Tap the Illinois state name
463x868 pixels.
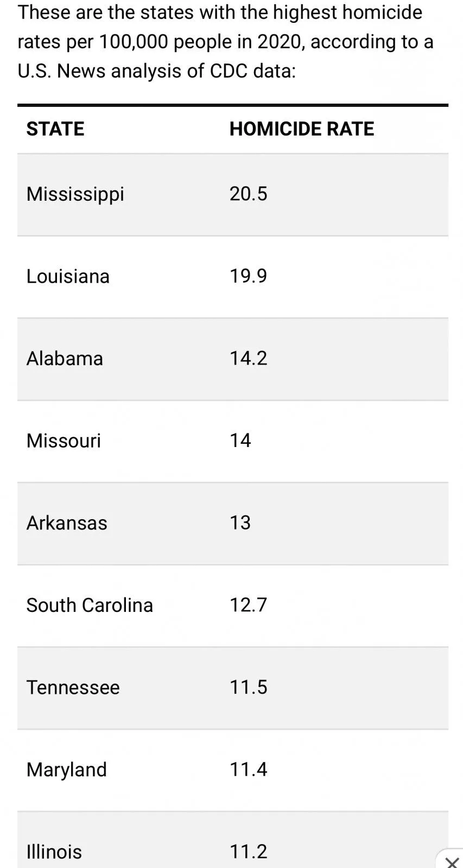54,852
